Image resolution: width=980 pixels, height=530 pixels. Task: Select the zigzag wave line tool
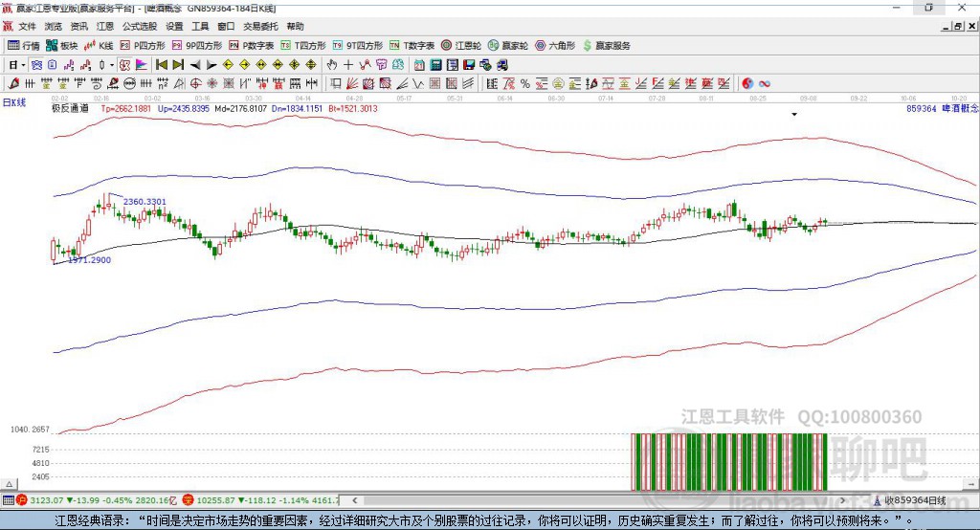[x=417, y=83]
